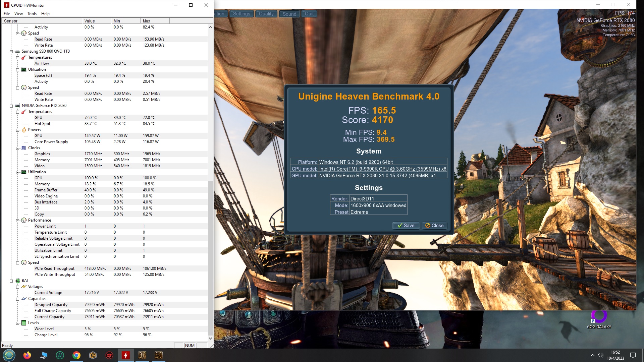Viewport: 644px width, 362px height.
Task: Collapse the BAT battery node
Action: click(11, 281)
